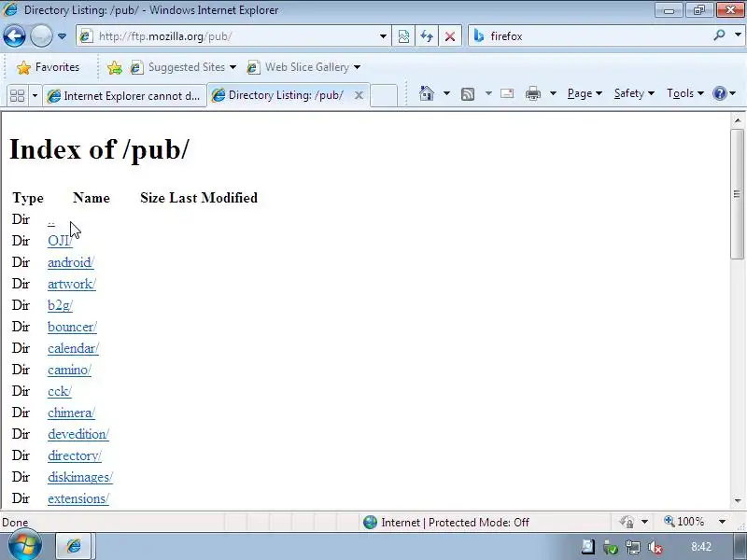
Task: Open the Suggested Sites dropdown
Action: [184, 67]
